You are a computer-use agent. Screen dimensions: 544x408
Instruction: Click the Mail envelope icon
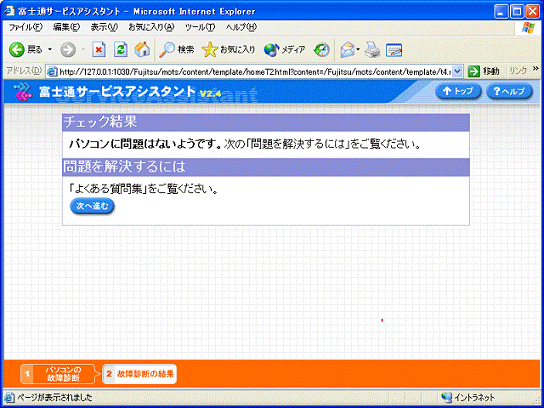(348, 50)
